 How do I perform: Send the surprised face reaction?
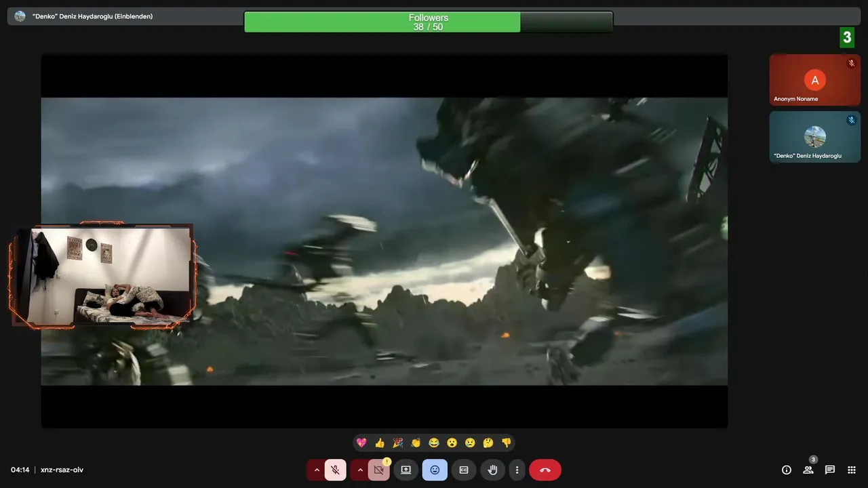point(452,443)
